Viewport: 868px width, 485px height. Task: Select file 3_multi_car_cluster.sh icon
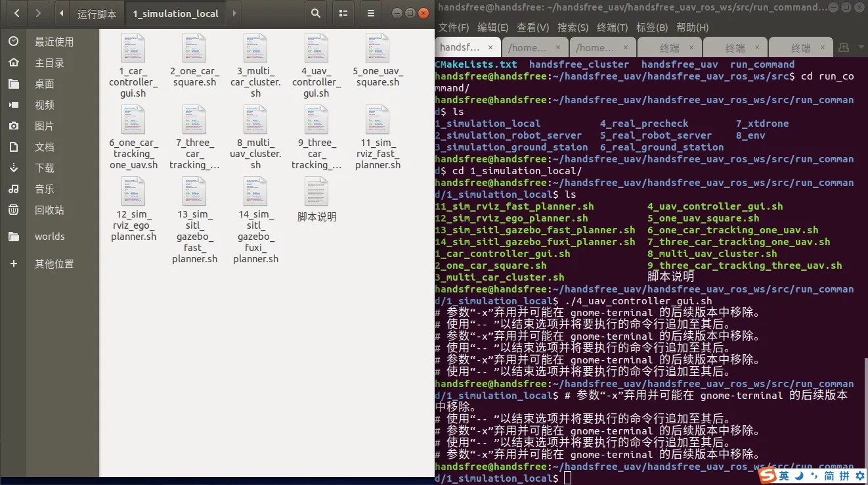pyautogui.click(x=255, y=48)
